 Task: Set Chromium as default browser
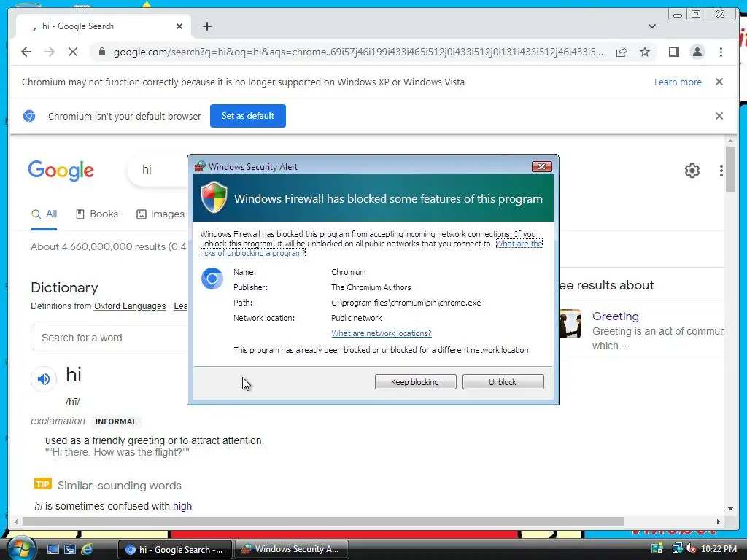[x=248, y=116]
